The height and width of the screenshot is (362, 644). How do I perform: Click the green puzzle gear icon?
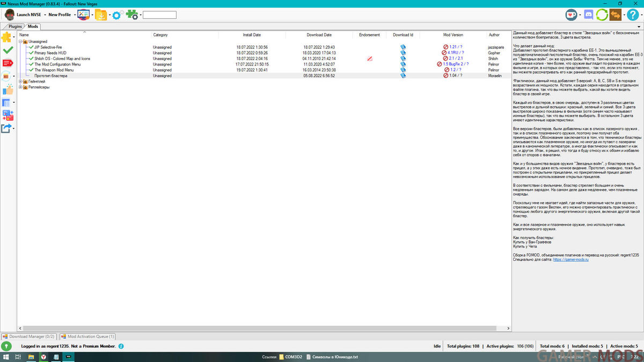(132, 15)
